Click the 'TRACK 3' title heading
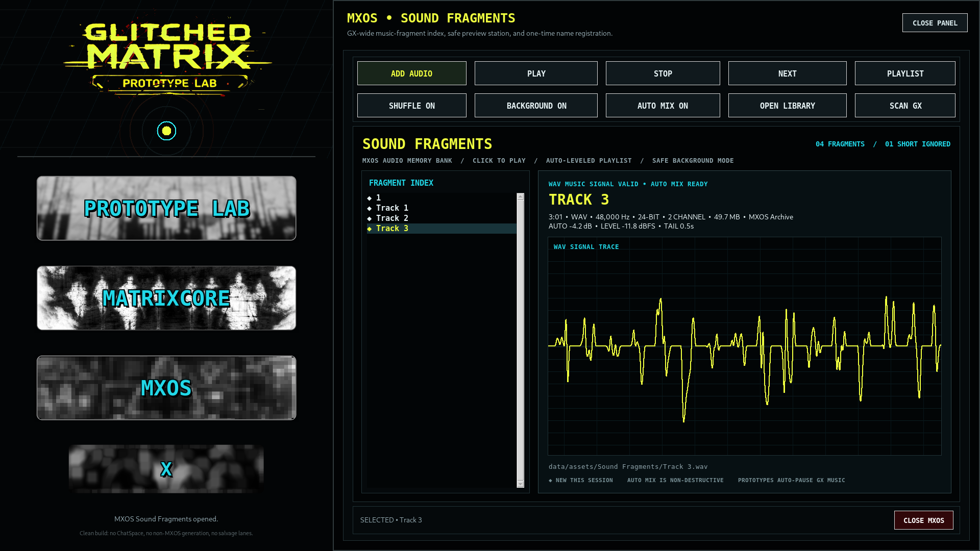Viewport: 980px width, 551px height. click(x=578, y=199)
